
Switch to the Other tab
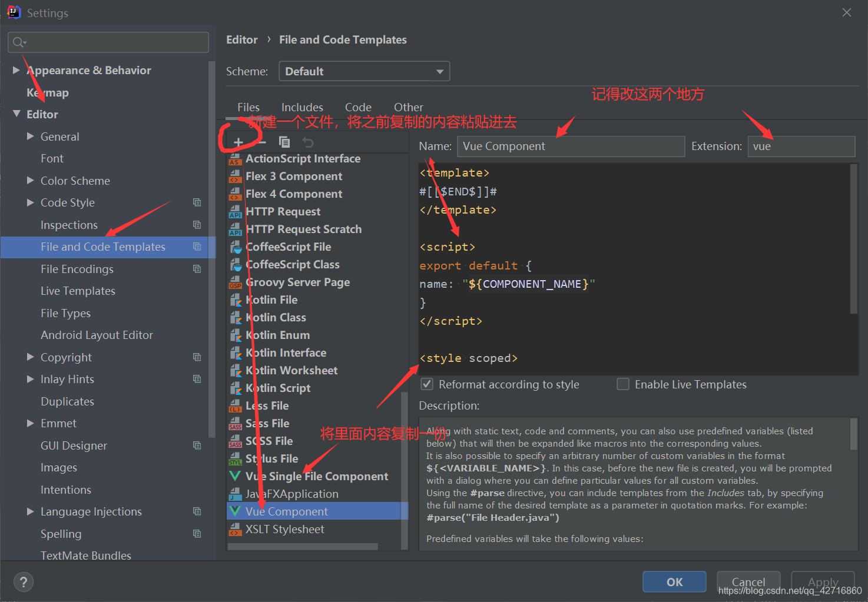(409, 107)
